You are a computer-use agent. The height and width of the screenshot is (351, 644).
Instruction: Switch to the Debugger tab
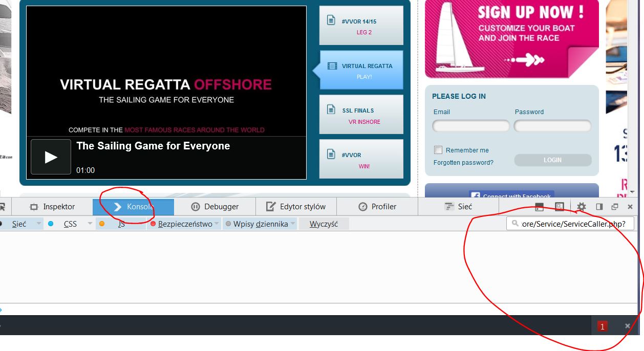[214, 207]
